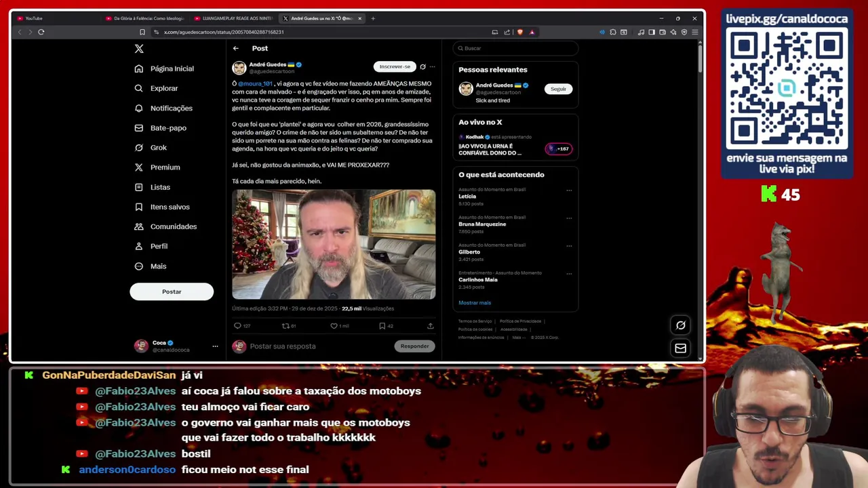Click the Postar button

coord(172,291)
